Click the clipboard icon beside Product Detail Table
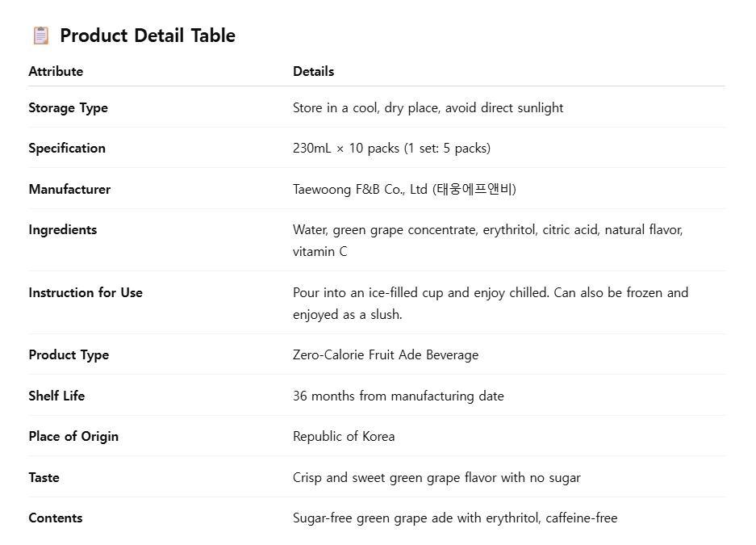 pos(40,36)
